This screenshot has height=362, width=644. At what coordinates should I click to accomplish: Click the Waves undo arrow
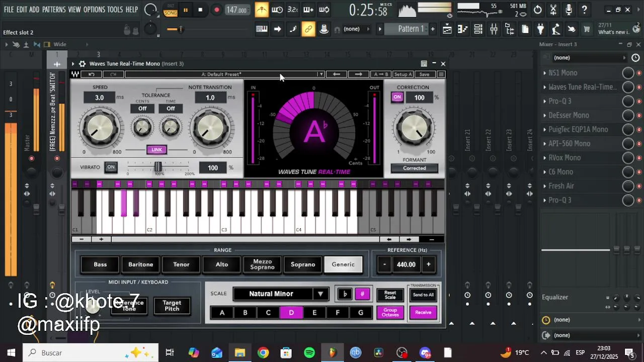point(92,74)
